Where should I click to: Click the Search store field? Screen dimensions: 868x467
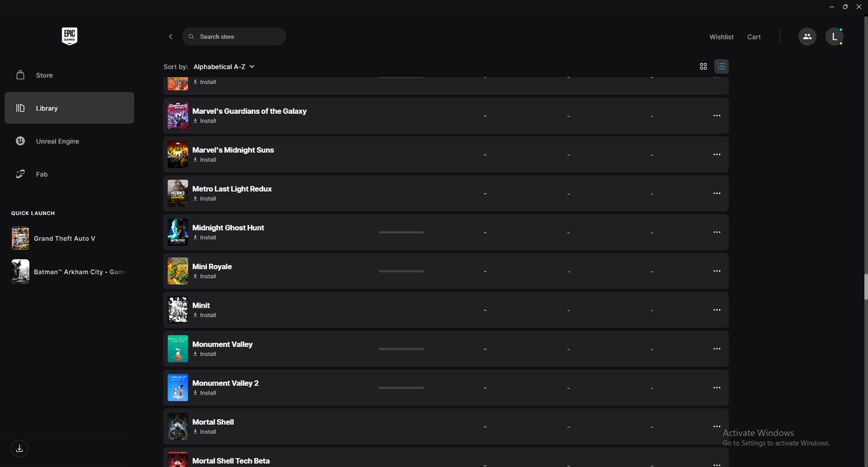pyautogui.click(x=234, y=37)
